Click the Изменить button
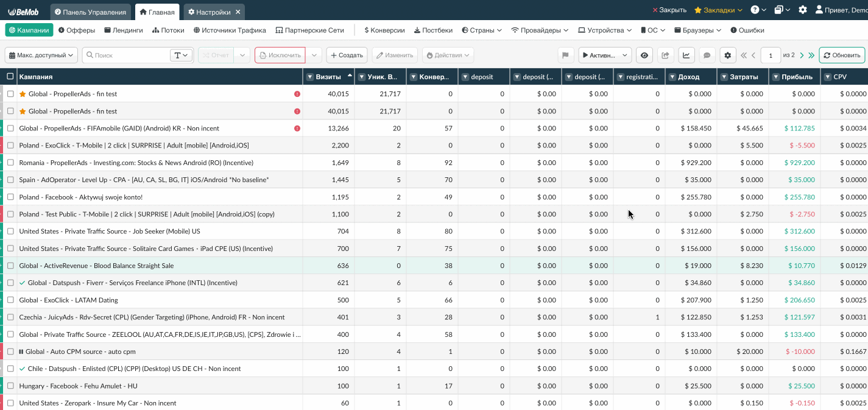This screenshot has height=410, width=868. (x=395, y=55)
